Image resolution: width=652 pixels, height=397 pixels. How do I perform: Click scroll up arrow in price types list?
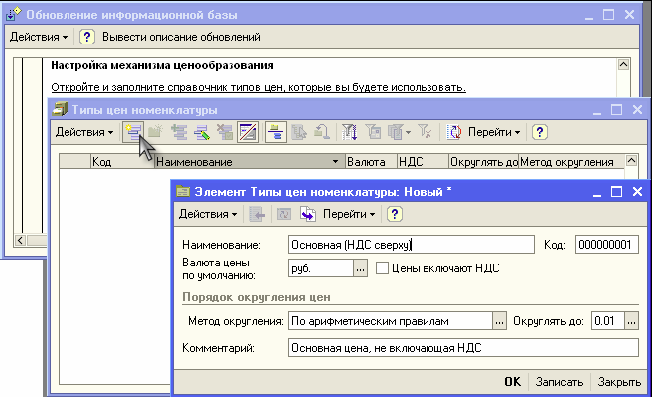[631, 161]
